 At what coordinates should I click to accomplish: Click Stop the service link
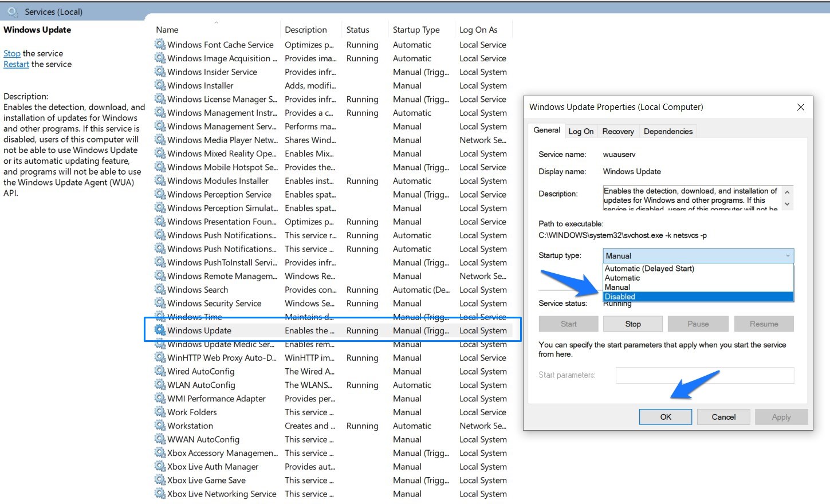(12, 53)
